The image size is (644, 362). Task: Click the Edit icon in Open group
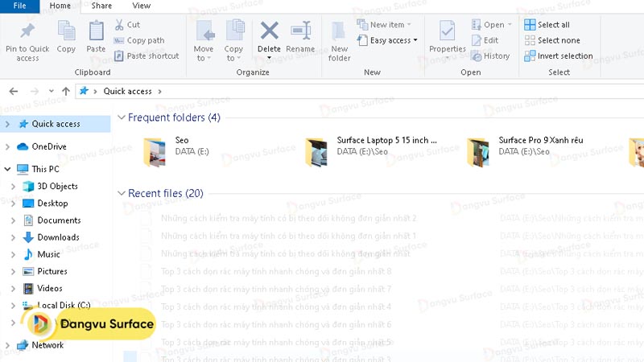(x=477, y=40)
